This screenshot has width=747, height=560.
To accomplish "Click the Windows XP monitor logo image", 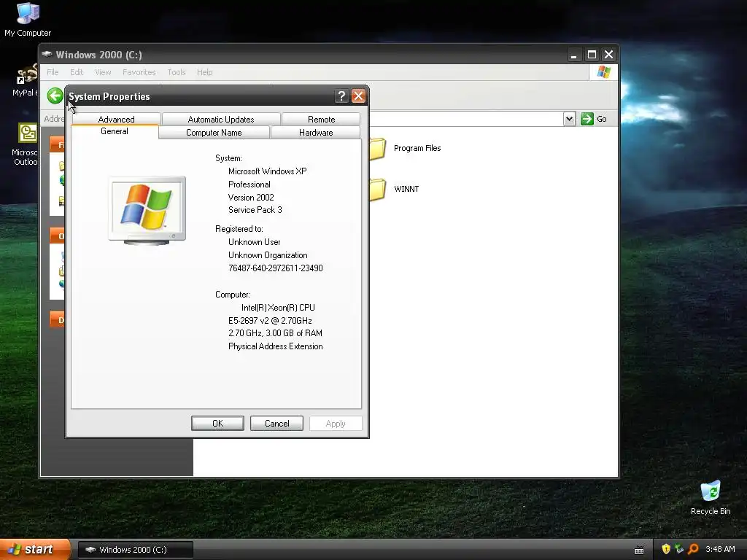I will (147, 211).
